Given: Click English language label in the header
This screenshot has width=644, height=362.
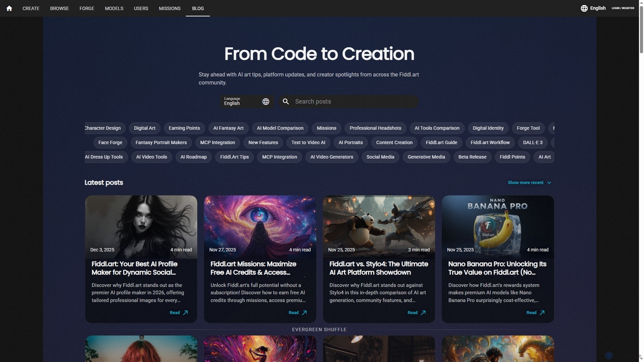Looking at the screenshot, I should [598, 9].
